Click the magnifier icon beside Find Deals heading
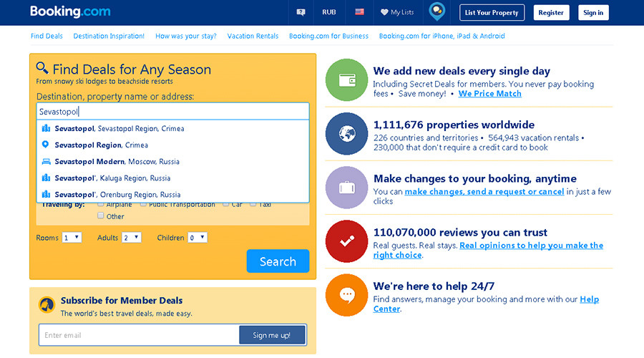This screenshot has width=644, height=358. tap(42, 67)
